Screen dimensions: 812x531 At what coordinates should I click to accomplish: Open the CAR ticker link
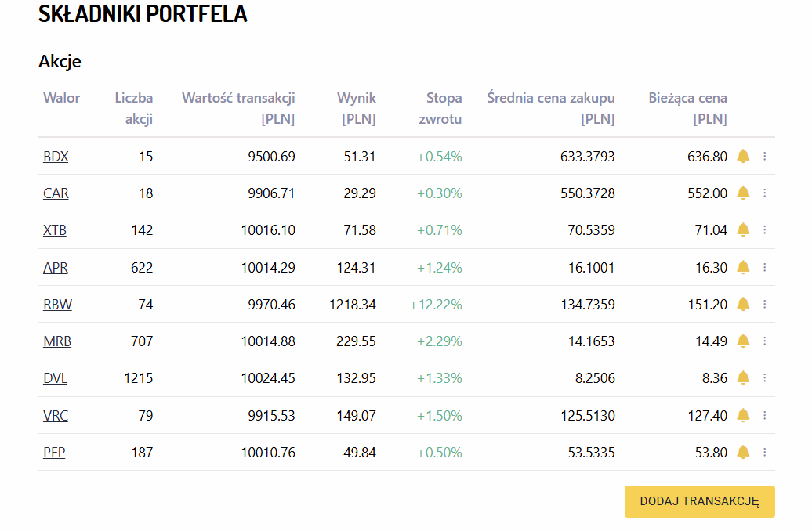(56, 193)
